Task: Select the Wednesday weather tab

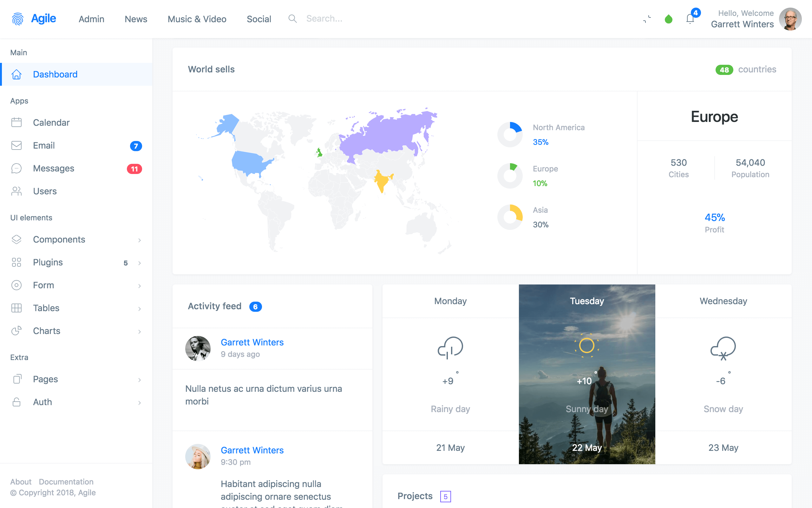Action: click(x=723, y=301)
